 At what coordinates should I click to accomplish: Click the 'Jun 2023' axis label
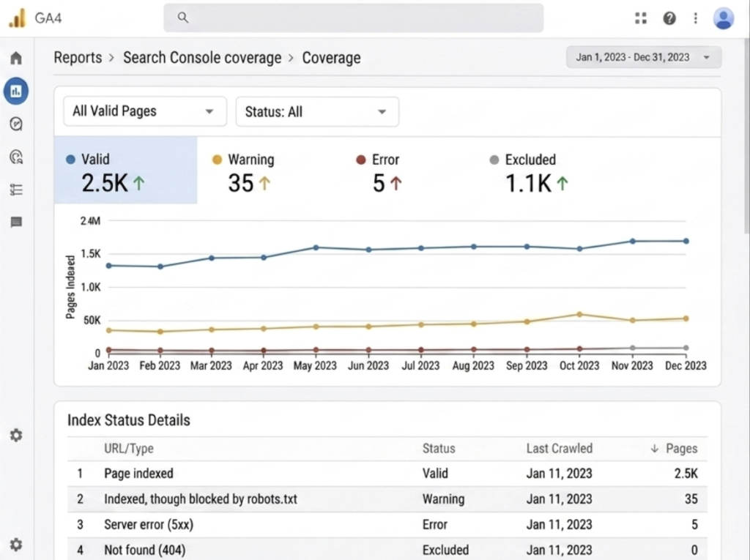point(368,366)
